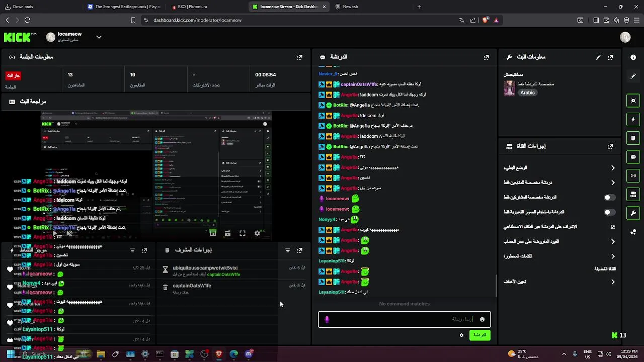Click the translate page icon in address bar
Viewport: 644px width, 362px height.
coord(461,20)
